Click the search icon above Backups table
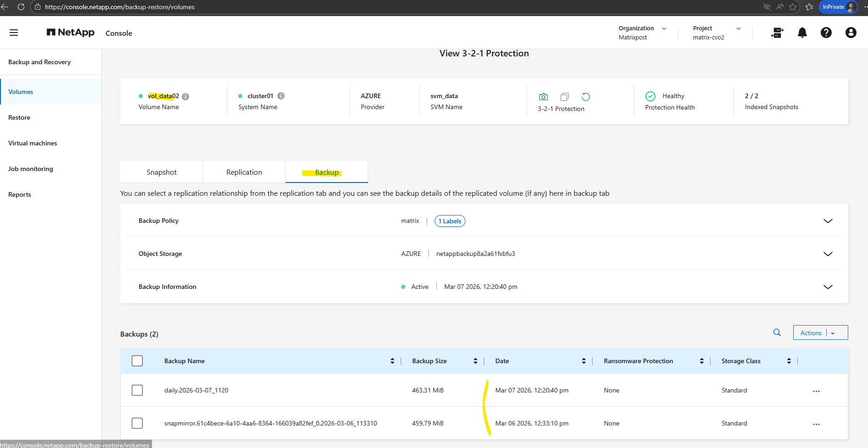The image size is (868, 448). click(x=777, y=332)
